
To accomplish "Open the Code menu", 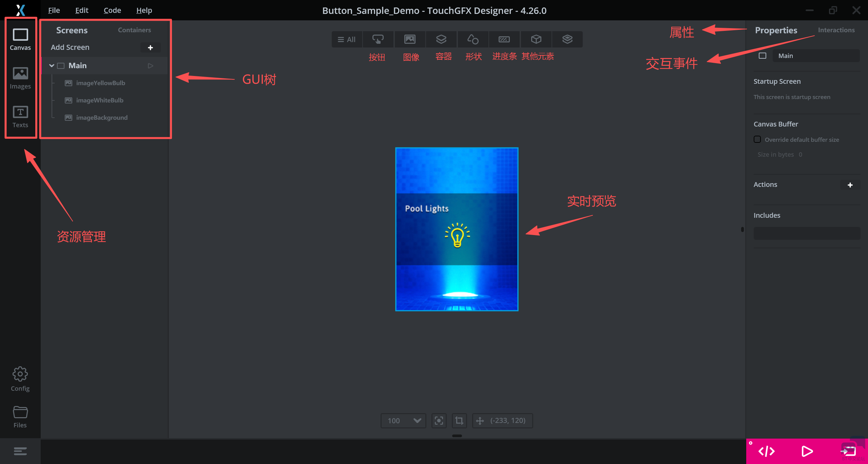I will [x=112, y=10].
